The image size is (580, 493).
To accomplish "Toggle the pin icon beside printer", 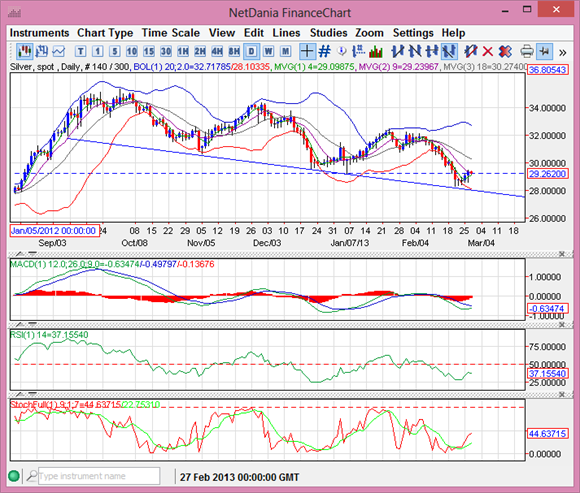I will tap(544, 51).
